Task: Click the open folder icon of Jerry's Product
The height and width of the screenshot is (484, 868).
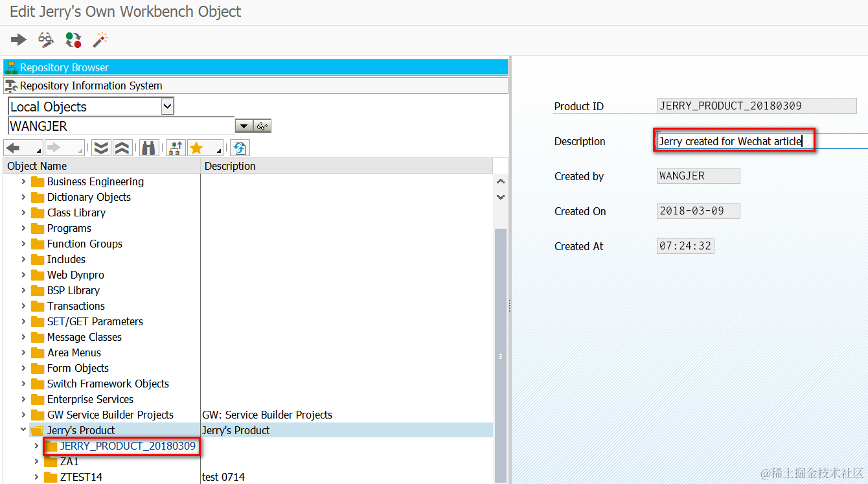Action: [38, 430]
